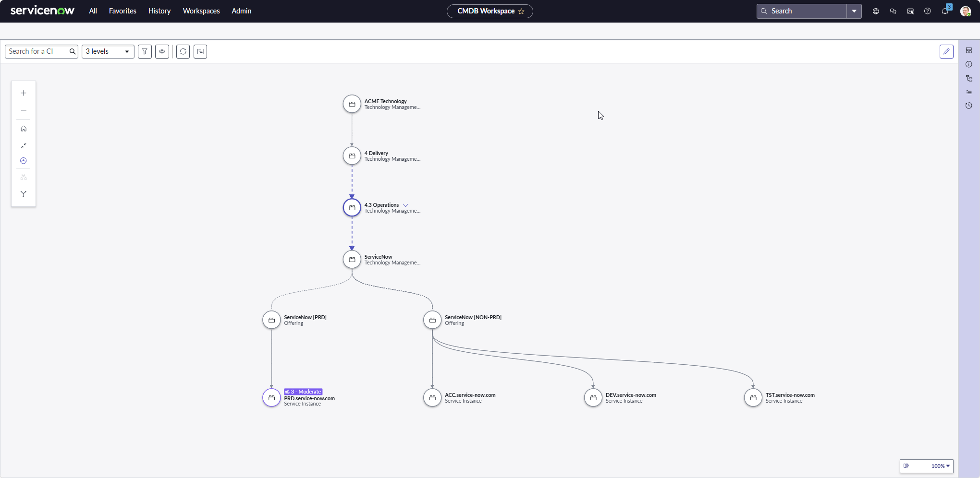Select the ServiceNow Technology Management node

[x=352, y=259]
